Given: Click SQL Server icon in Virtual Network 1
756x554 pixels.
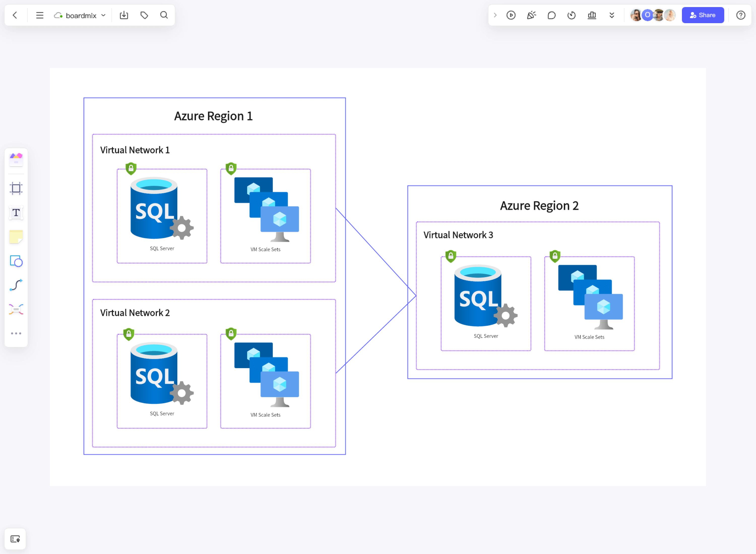Looking at the screenshot, I should pos(162,208).
